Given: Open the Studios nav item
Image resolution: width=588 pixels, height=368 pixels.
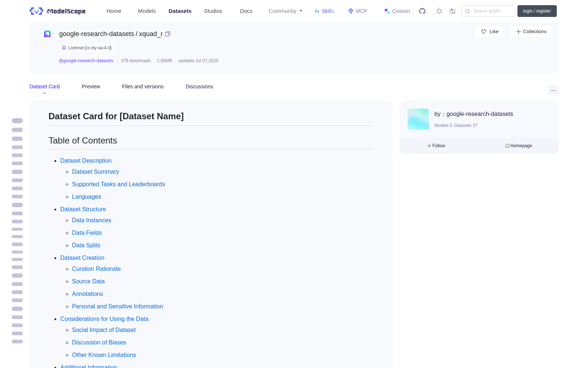Looking at the screenshot, I should coord(213,11).
